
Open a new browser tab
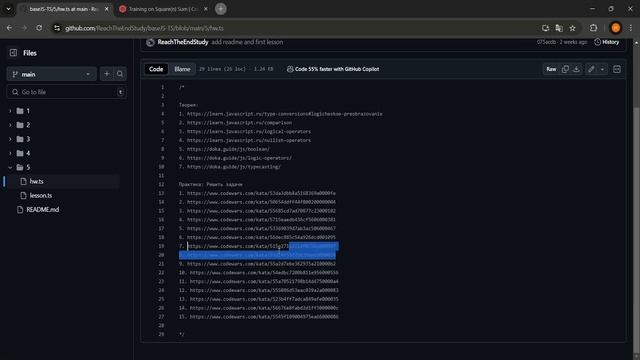pos(221,9)
